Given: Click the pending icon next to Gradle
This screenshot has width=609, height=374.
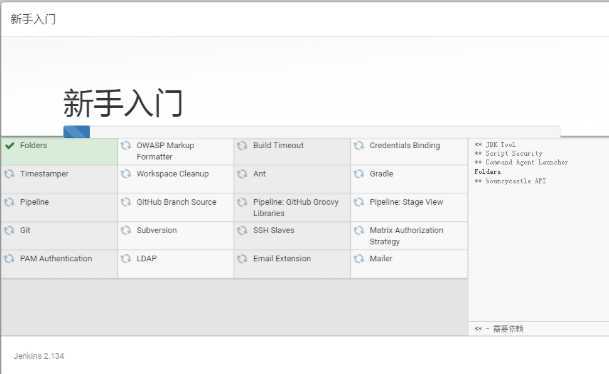Looking at the screenshot, I should click(358, 174).
